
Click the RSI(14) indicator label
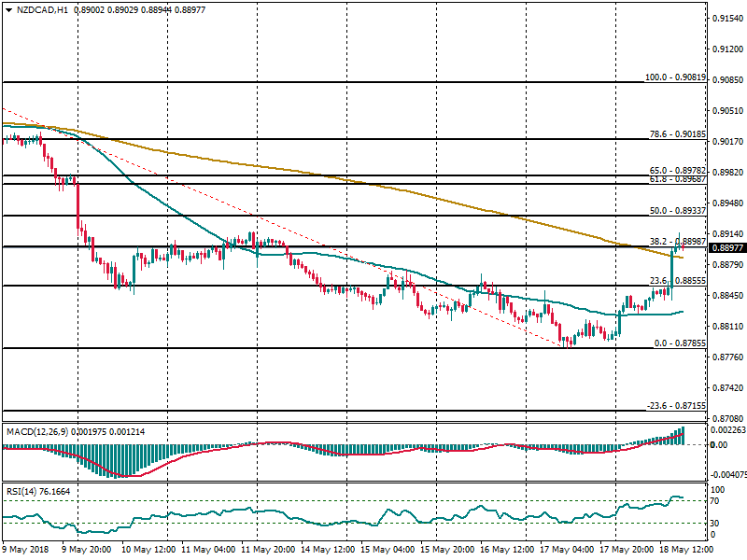[x=24, y=490]
